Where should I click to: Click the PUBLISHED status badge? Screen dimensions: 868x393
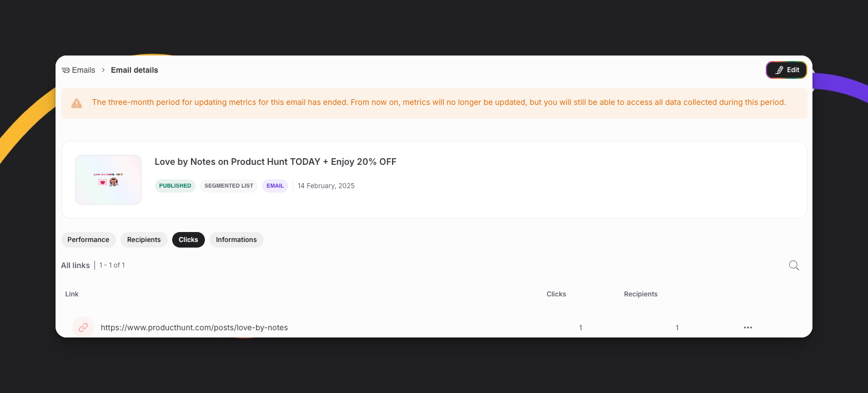[175, 186]
